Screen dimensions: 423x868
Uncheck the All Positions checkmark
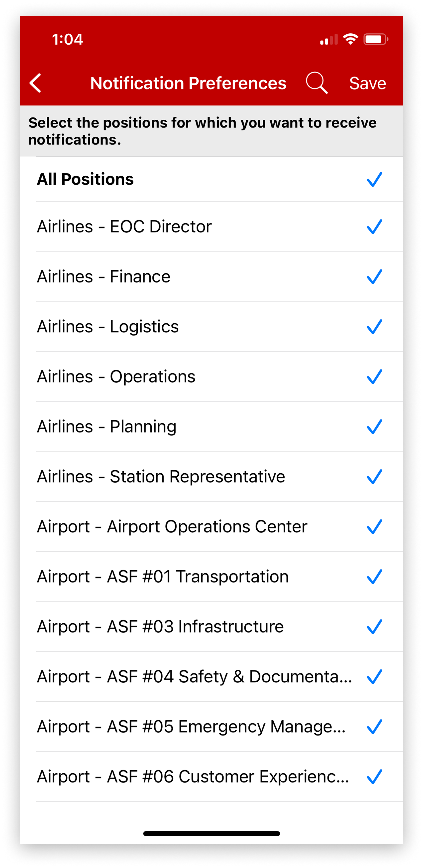tap(374, 179)
